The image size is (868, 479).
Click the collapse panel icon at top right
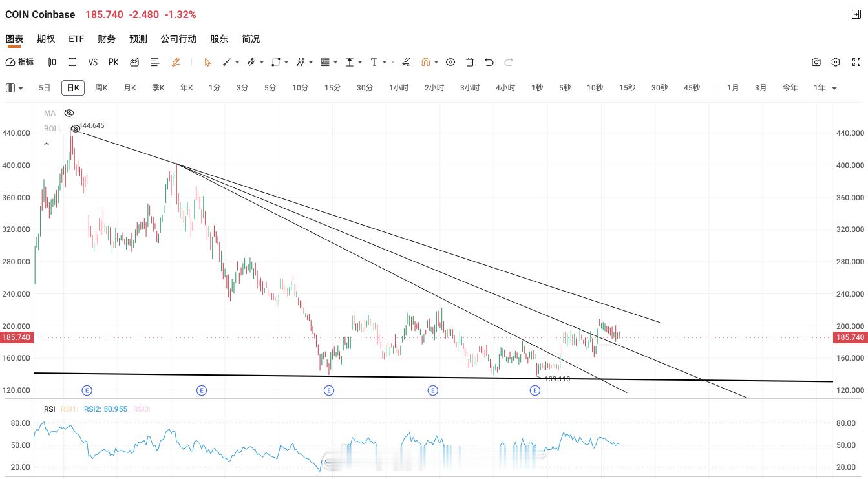(x=856, y=14)
